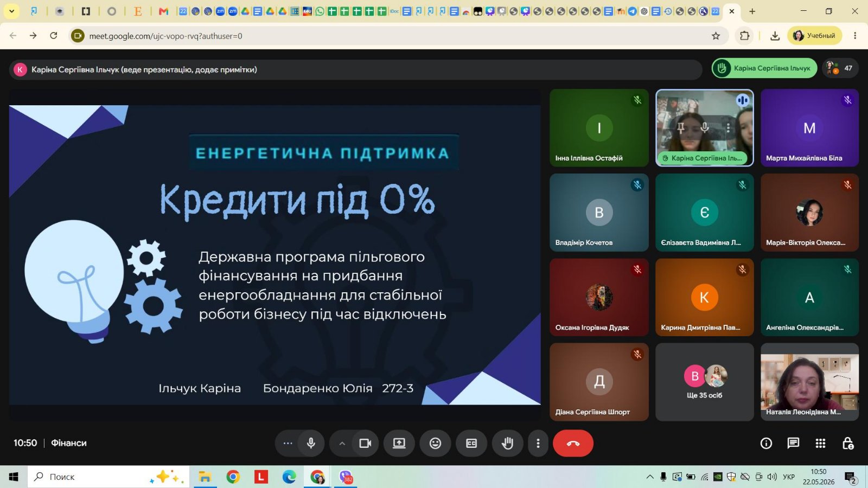The height and width of the screenshot is (488, 868).
Task: Open host controls lock icon
Action: (847, 444)
